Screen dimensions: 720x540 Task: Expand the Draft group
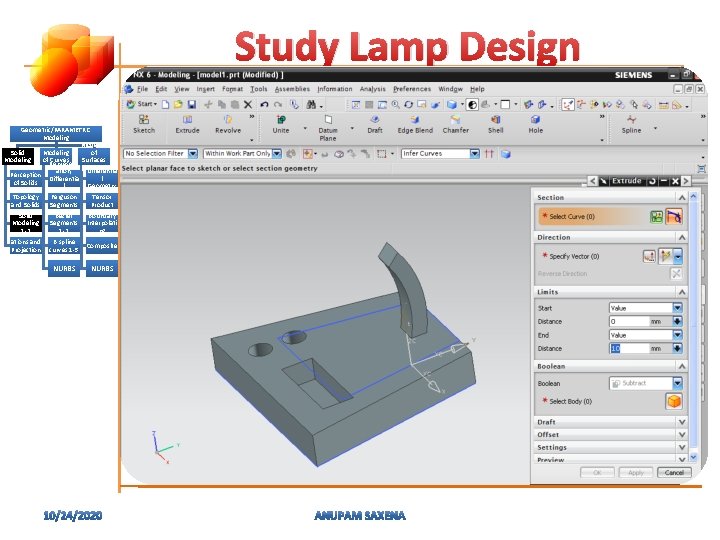point(682,422)
